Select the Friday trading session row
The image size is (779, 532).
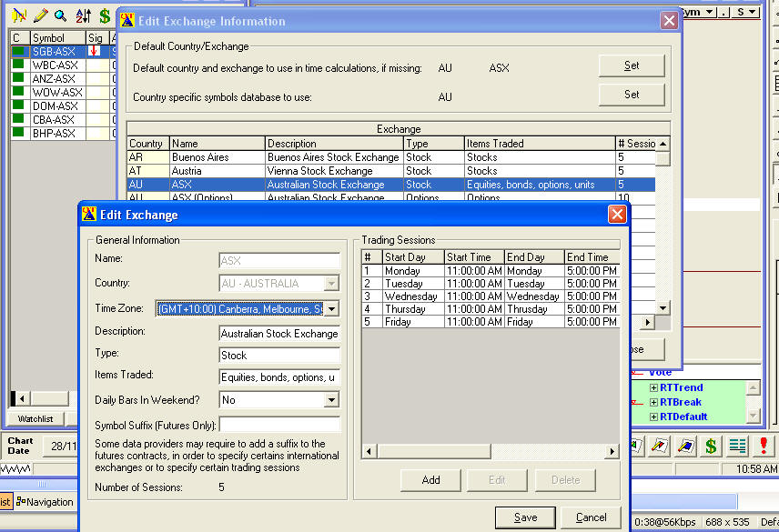click(x=491, y=322)
